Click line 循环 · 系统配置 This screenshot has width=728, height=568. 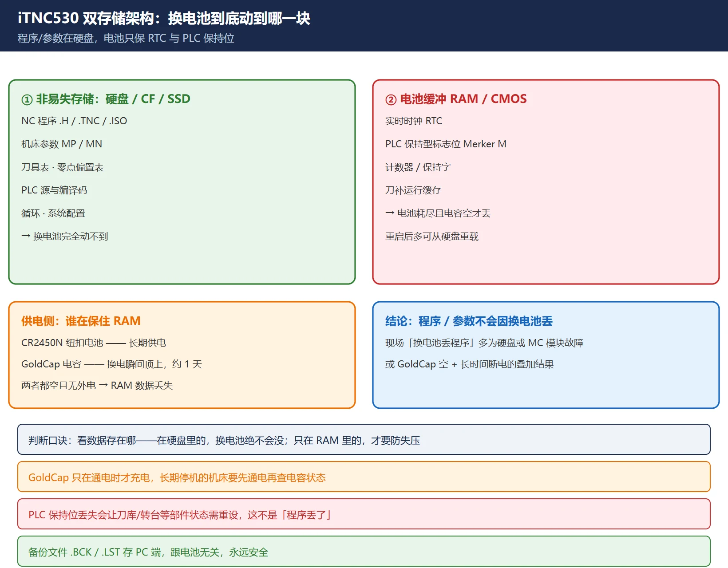(53, 213)
